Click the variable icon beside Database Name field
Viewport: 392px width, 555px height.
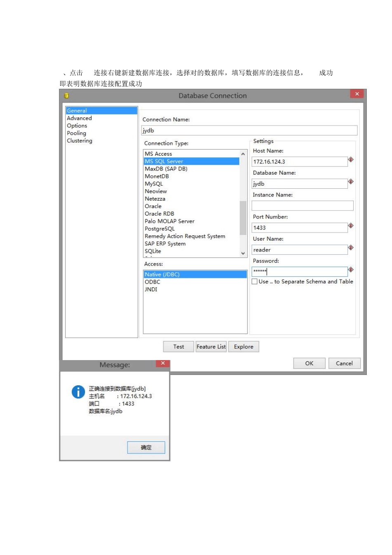click(x=351, y=181)
